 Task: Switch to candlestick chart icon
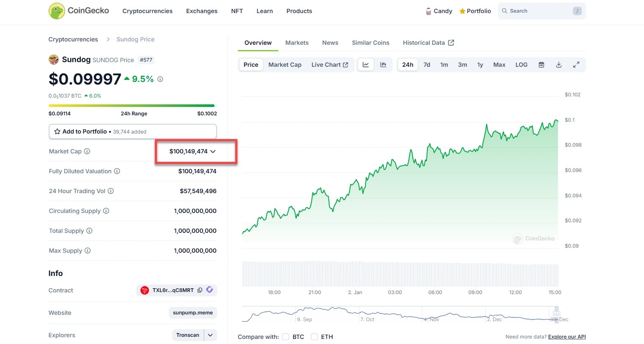[x=383, y=65]
